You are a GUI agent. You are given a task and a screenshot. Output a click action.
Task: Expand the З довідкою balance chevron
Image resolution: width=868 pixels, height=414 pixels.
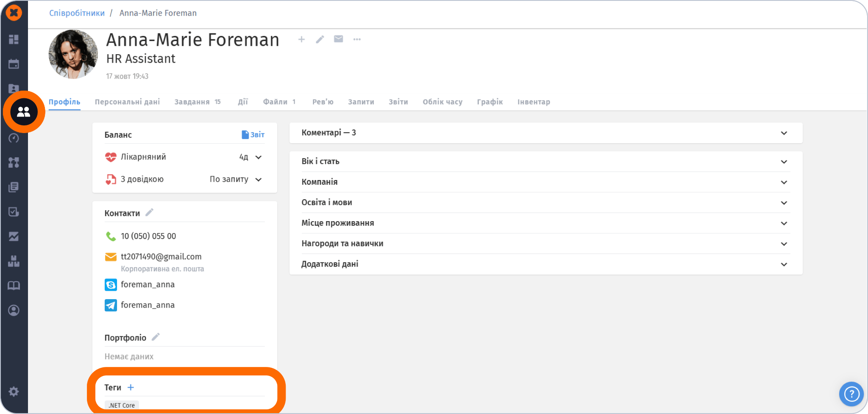pyautogui.click(x=259, y=180)
